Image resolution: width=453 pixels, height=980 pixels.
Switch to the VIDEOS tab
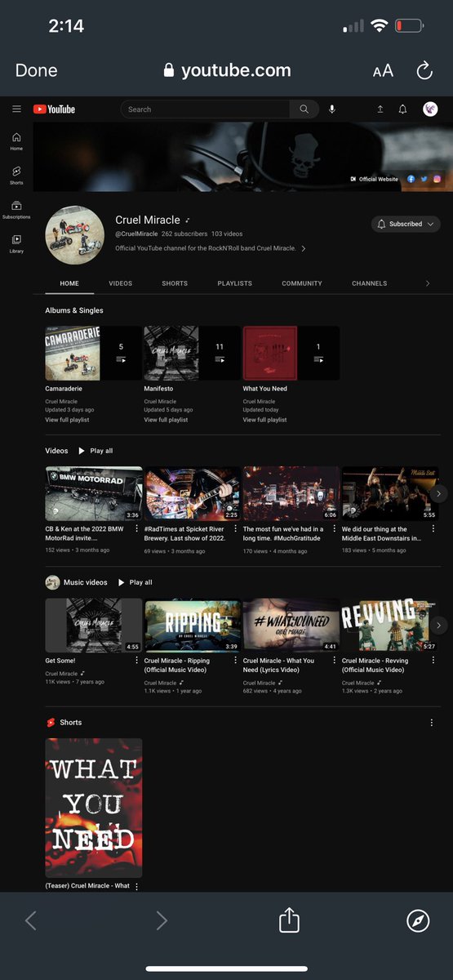point(121,283)
